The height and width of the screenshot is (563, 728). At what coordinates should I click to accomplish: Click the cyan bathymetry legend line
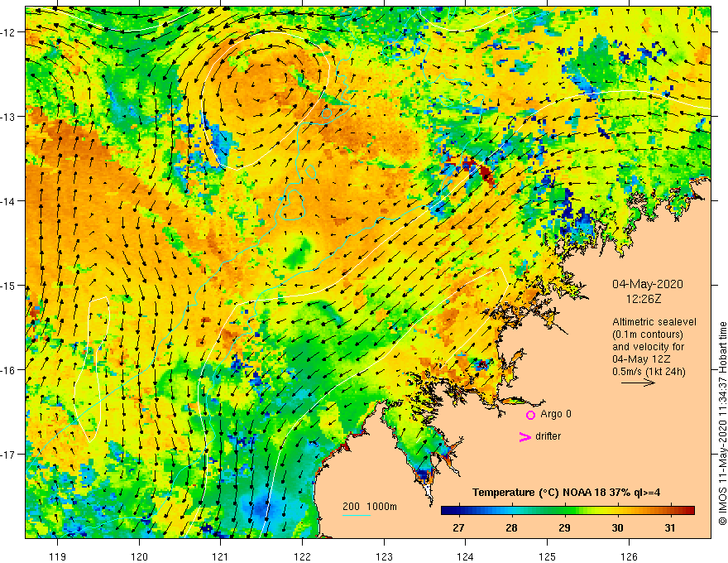click(357, 515)
